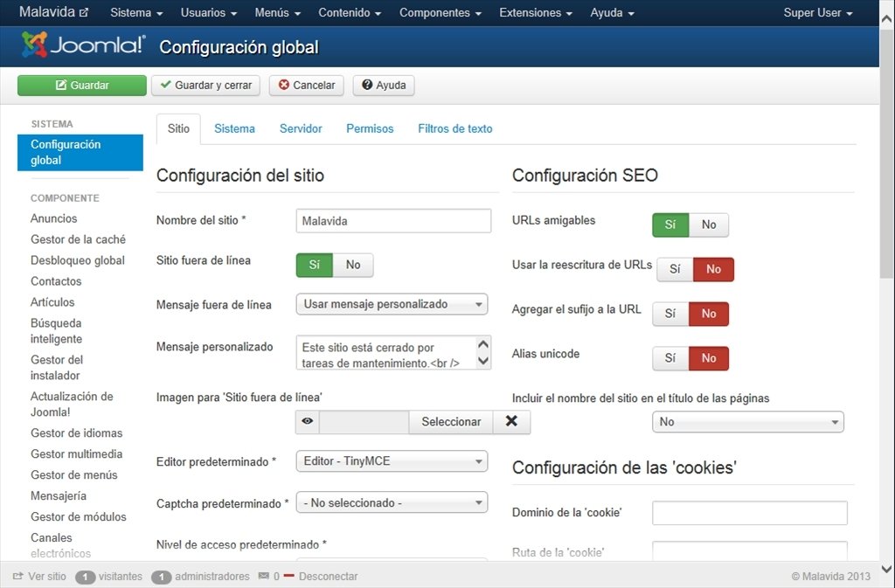Open Gestor del instalador link
The image size is (895, 588).
pos(57,367)
